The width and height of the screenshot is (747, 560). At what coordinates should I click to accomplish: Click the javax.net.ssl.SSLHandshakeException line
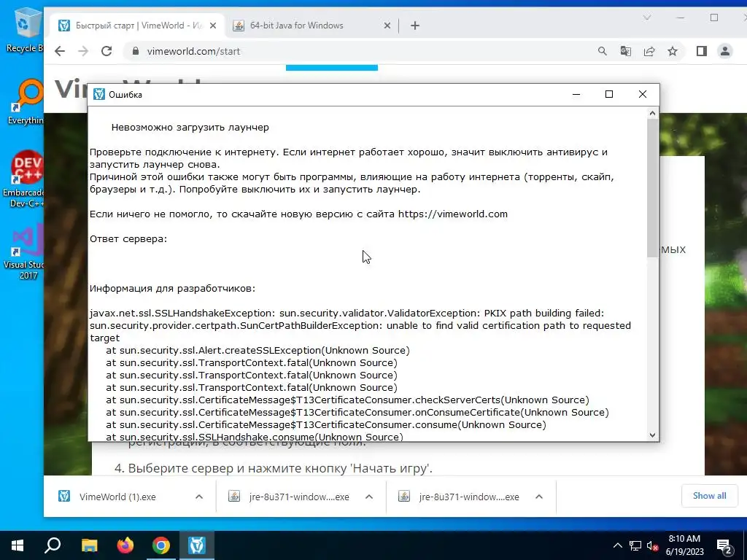[x=347, y=314]
